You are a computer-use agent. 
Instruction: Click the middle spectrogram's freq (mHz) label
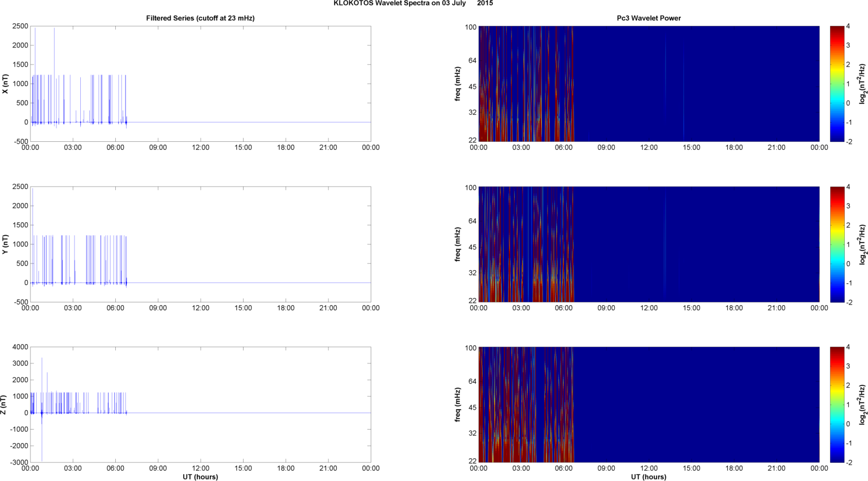coord(457,244)
